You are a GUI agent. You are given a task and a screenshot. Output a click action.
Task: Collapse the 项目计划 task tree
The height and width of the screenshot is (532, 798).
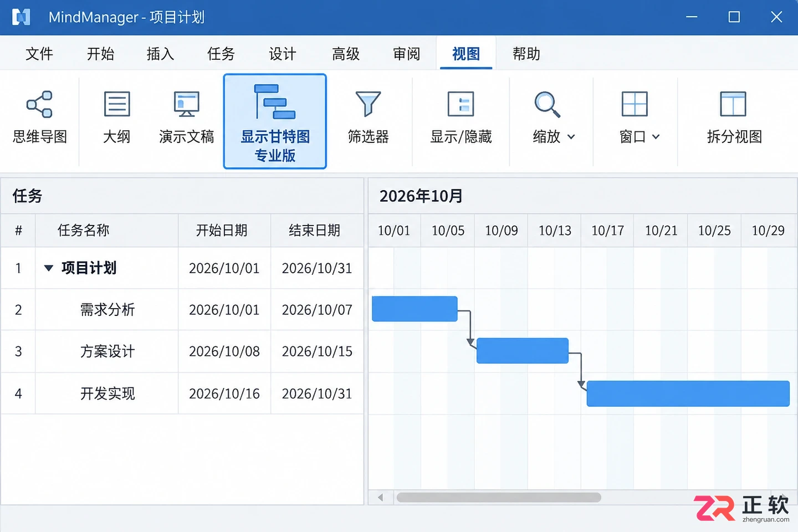[x=49, y=268]
